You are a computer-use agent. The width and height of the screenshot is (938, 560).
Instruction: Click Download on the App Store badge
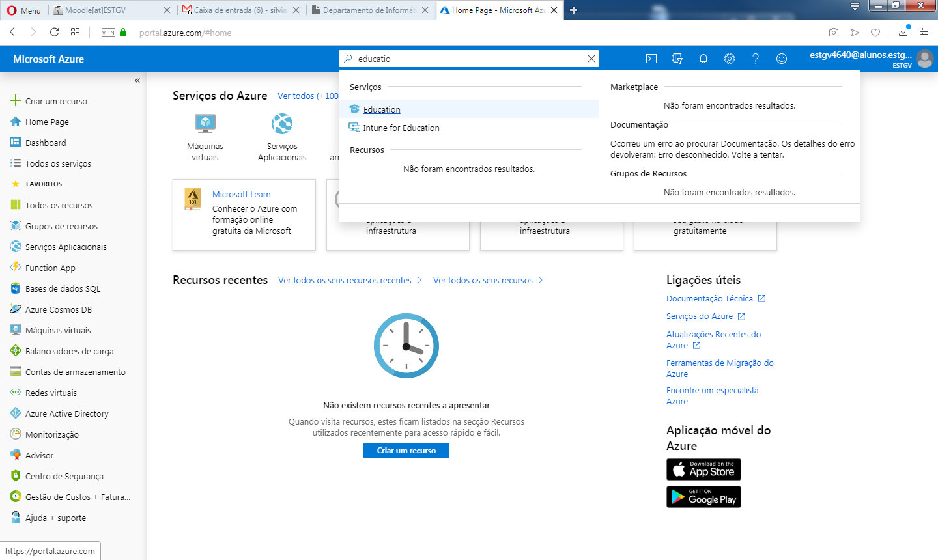pyautogui.click(x=703, y=469)
